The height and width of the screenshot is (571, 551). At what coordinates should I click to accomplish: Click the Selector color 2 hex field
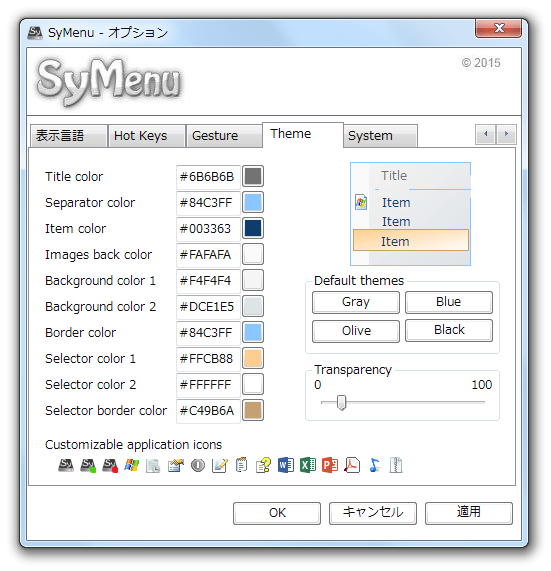(208, 385)
